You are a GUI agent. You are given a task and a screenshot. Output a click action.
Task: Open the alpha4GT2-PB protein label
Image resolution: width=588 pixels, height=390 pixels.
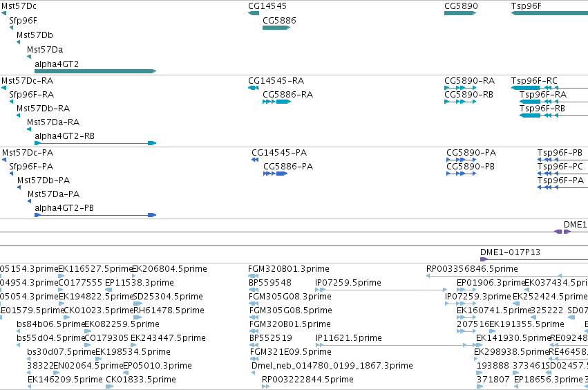coord(64,208)
